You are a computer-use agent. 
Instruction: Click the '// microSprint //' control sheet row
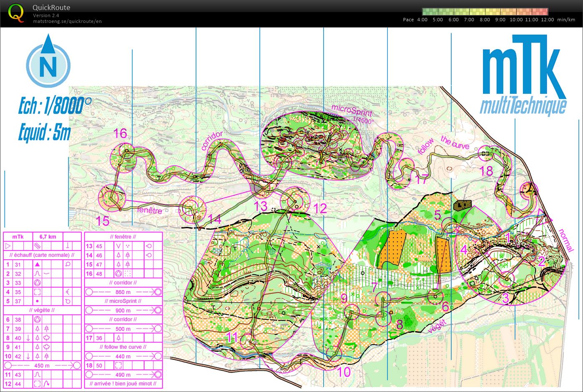click(x=123, y=301)
